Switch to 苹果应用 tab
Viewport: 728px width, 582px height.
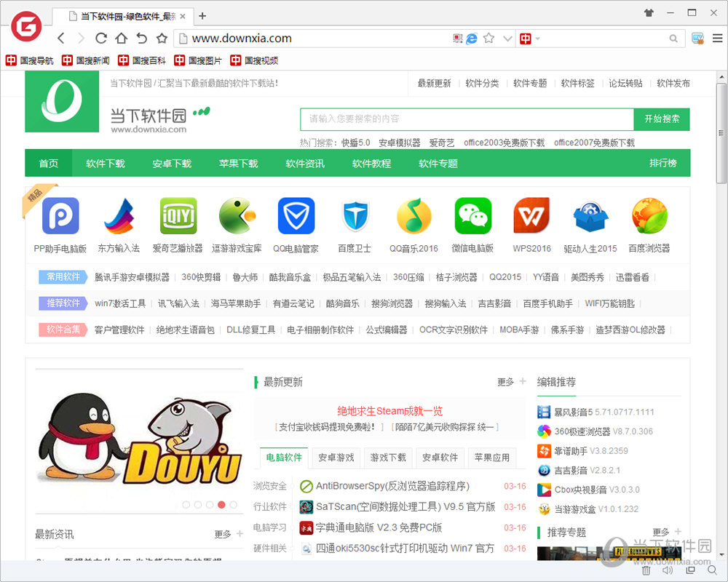pyautogui.click(x=492, y=457)
